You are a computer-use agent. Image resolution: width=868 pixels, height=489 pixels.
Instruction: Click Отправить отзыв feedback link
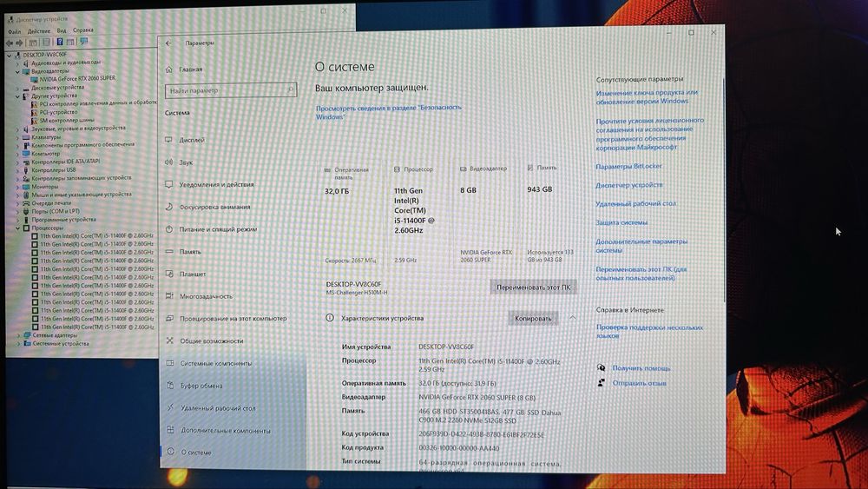coord(640,383)
